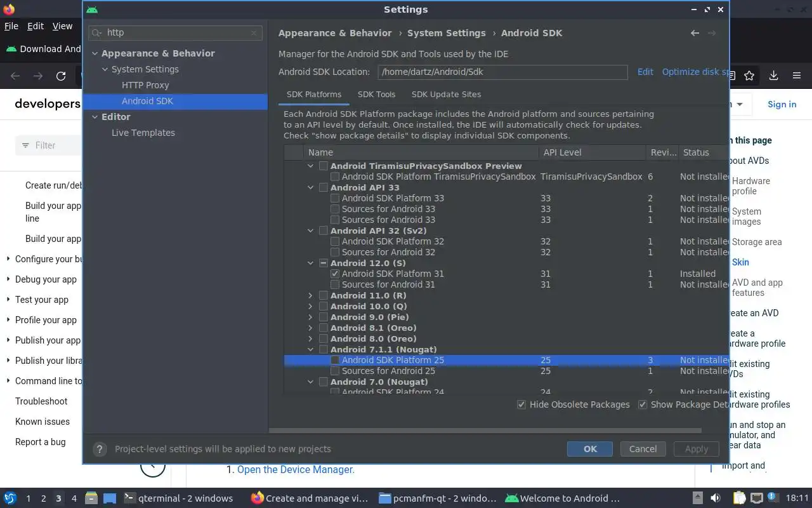Image resolution: width=812 pixels, height=508 pixels.
Task: Toggle Hide Obsolete Packages checkbox
Action: pos(521,404)
